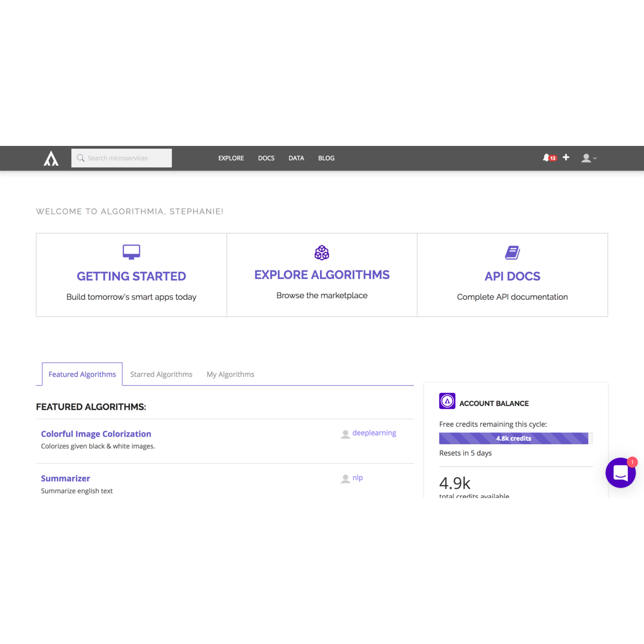Open the BLOG navigation menu item
The width and height of the screenshot is (644, 644).
pyautogui.click(x=326, y=158)
